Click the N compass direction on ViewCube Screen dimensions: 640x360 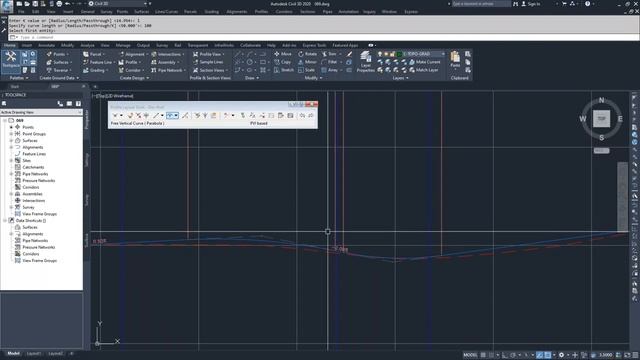pos(601,100)
